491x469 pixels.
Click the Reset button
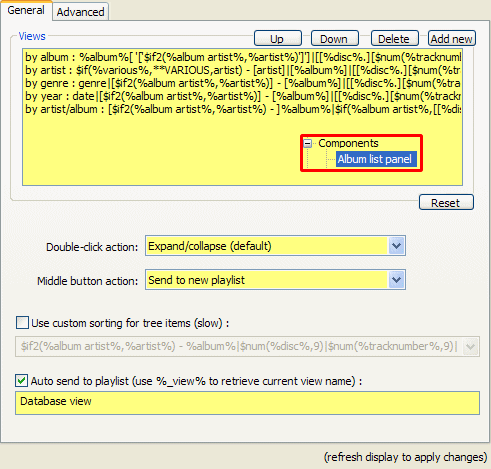[446, 202]
